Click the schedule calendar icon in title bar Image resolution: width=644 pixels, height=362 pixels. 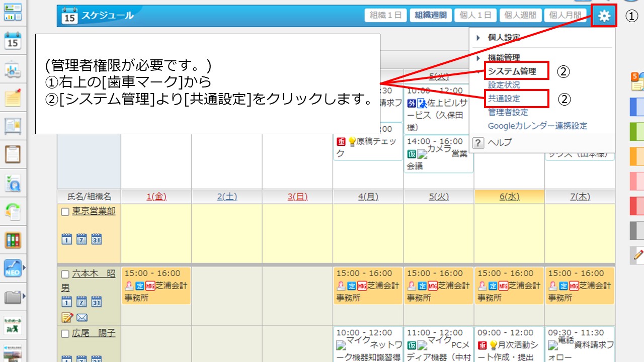point(69,16)
